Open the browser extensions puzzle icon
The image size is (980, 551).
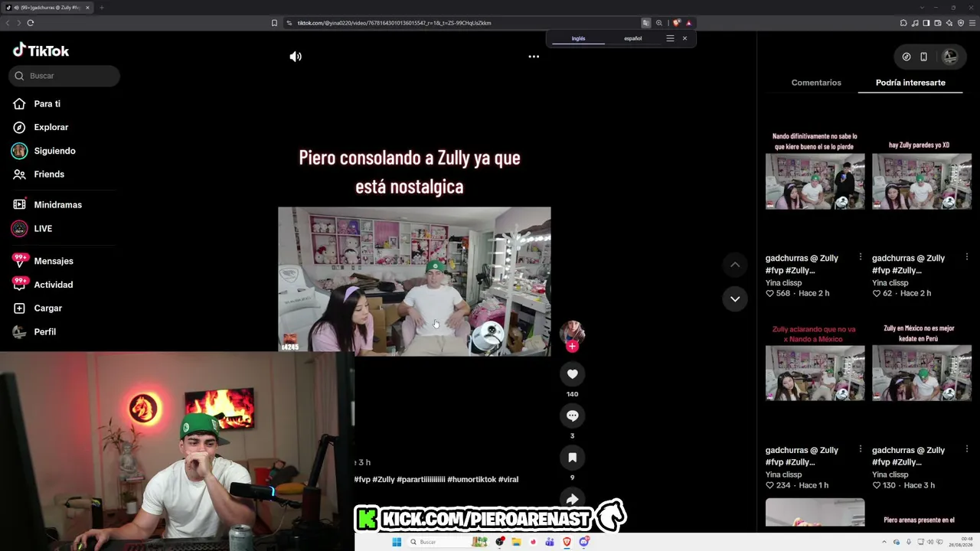click(903, 23)
